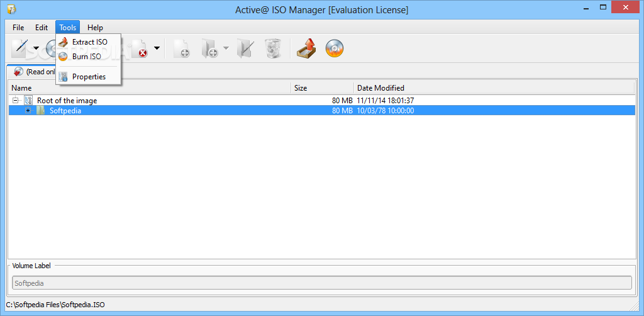Open the dropdown arrow next to the red X icon
Image resolution: width=644 pixels, height=316 pixels.
pyautogui.click(x=157, y=48)
